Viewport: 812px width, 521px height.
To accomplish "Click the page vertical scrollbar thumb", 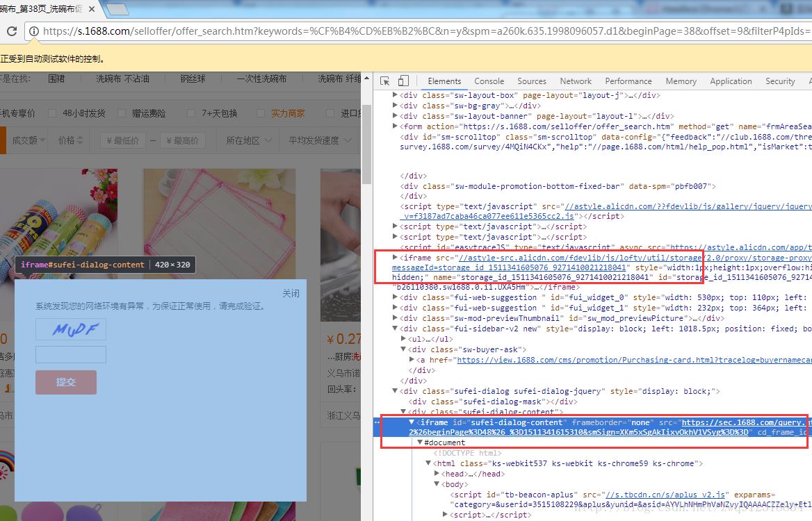I will pos(366,145).
